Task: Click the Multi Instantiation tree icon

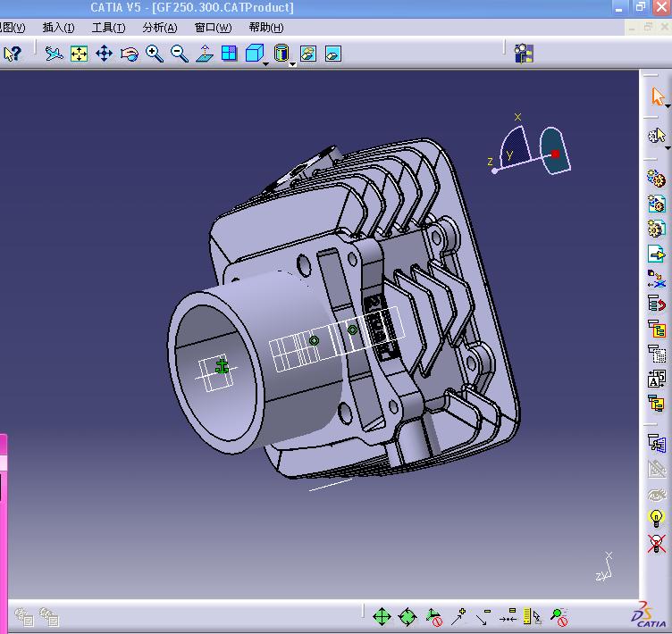Action: [656, 404]
